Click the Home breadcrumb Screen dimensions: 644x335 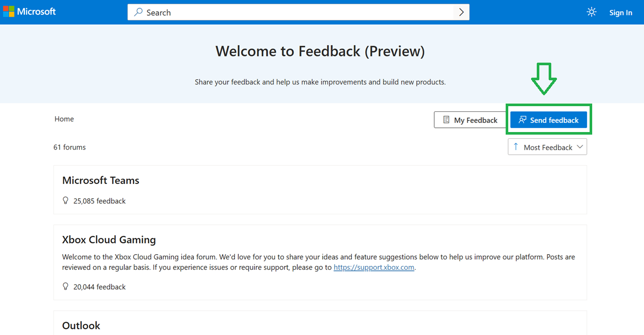64,119
